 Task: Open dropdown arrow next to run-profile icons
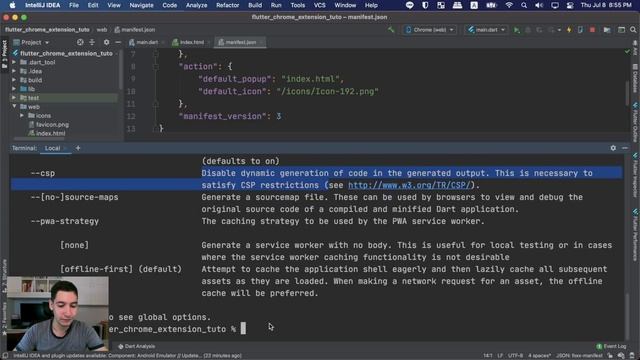coord(559,30)
